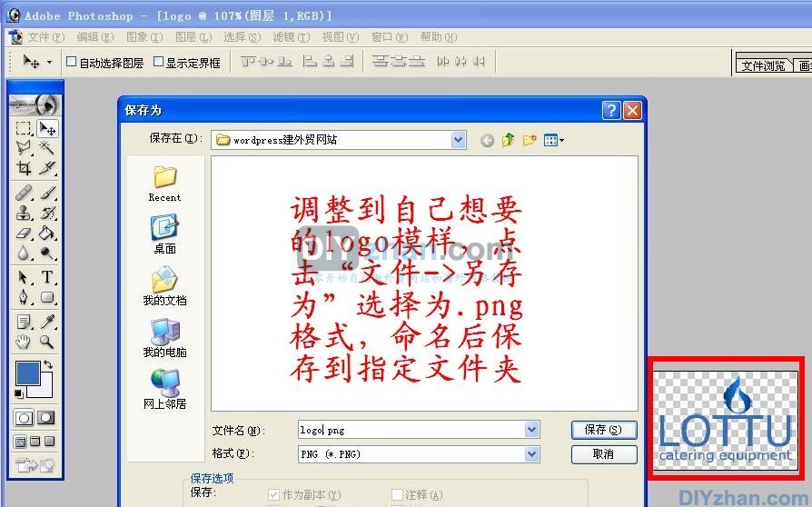Select the Move tool in the toolbox
This screenshot has height=507, width=812.
click(47, 129)
